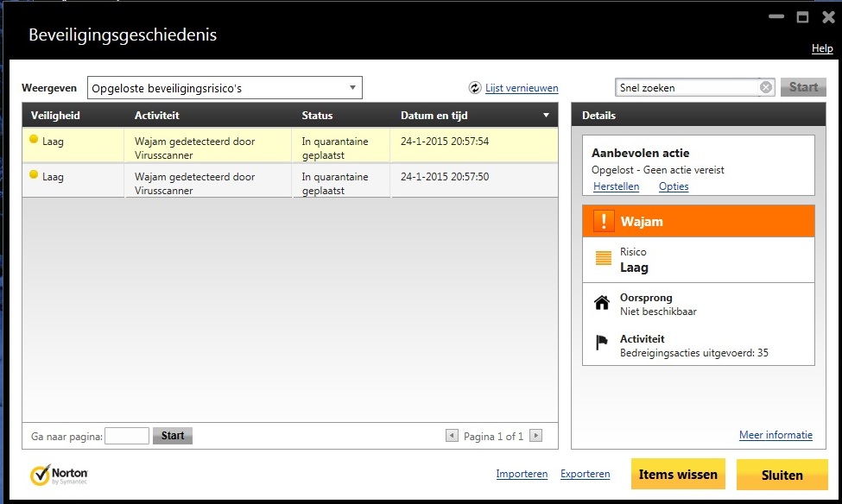Sort by Activiteit column header
This screenshot has height=504, width=842.
157,116
